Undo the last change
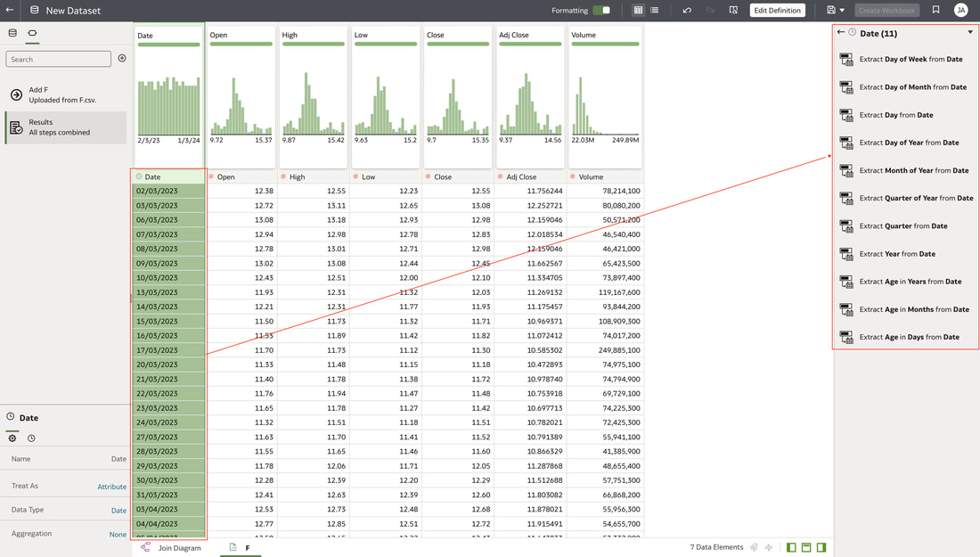 coord(687,10)
